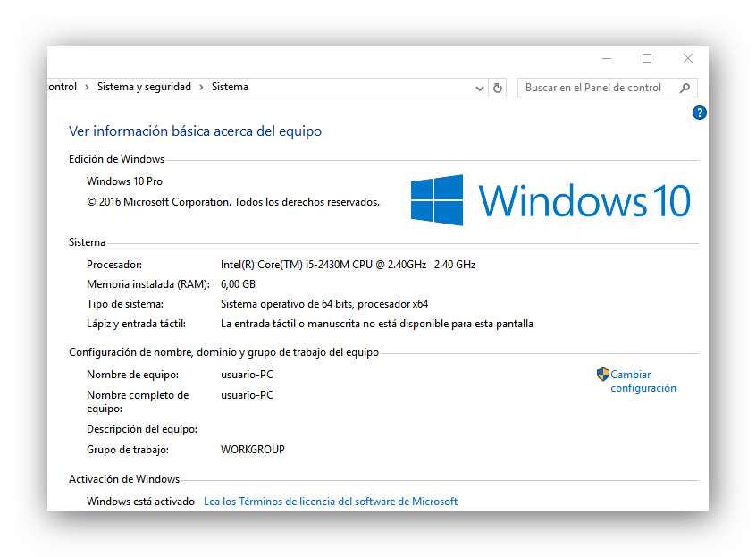Click the search magnifier icon
The image size is (756, 557).
(x=685, y=88)
